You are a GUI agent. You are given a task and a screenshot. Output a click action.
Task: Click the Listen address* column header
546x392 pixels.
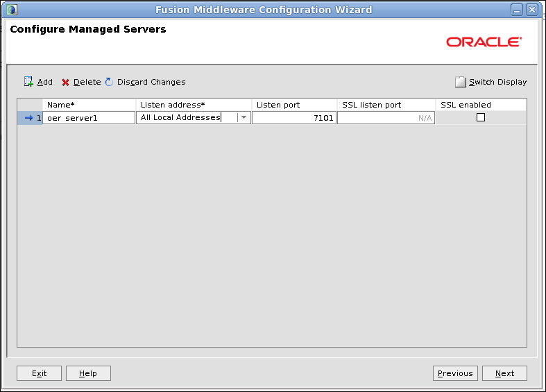pyautogui.click(x=194, y=105)
